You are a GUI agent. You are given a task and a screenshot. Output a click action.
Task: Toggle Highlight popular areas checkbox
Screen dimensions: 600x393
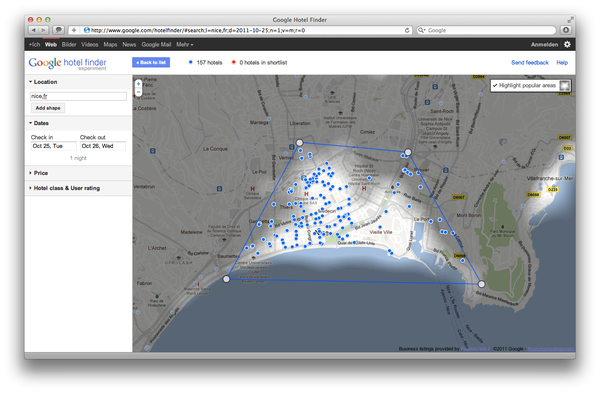(495, 86)
